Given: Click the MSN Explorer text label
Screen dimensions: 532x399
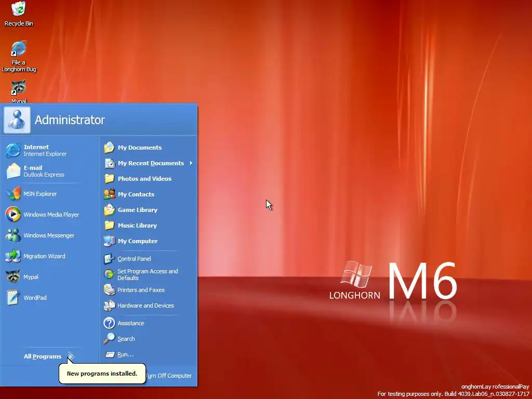Looking at the screenshot, I should pyautogui.click(x=40, y=194).
